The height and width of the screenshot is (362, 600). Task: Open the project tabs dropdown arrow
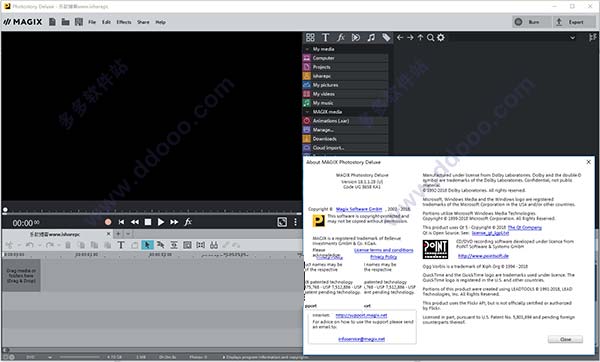(x=128, y=234)
